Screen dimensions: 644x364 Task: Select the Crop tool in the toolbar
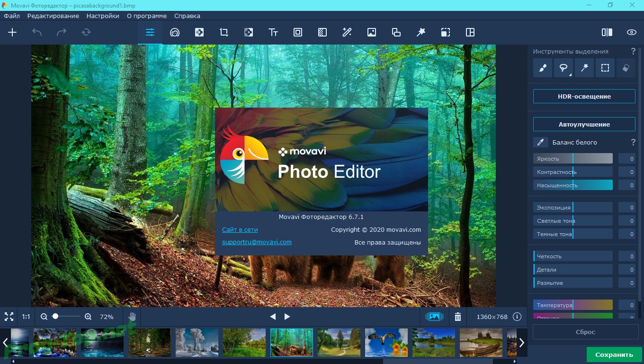pyautogui.click(x=224, y=32)
